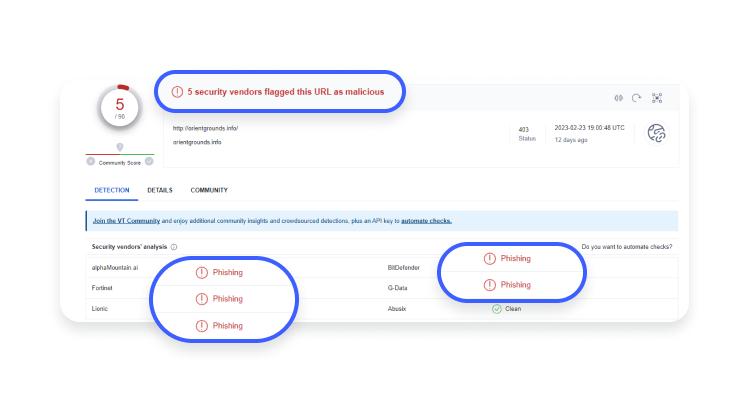Click the Lionic vendor name
Image resolution: width=750 pixels, height=400 pixels.
coord(99,309)
